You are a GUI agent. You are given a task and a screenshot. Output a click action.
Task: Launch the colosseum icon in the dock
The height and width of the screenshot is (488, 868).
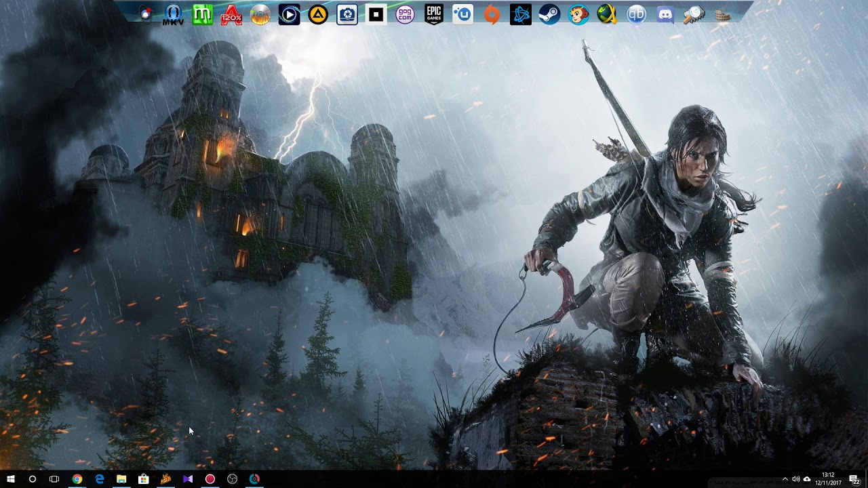pyautogui.click(x=723, y=14)
